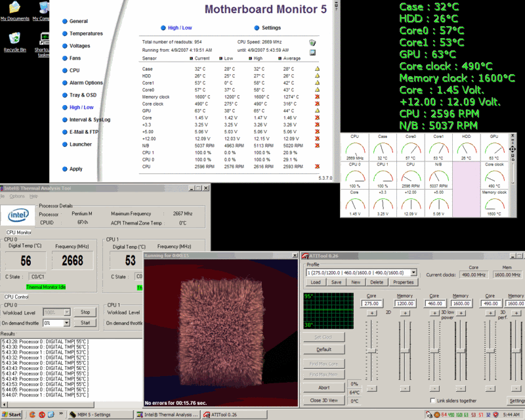The height and width of the screenshot is (420, 525).
Task: Toggle the alarm for the +5.00 voltage row
Action: [x=317, y=132]
